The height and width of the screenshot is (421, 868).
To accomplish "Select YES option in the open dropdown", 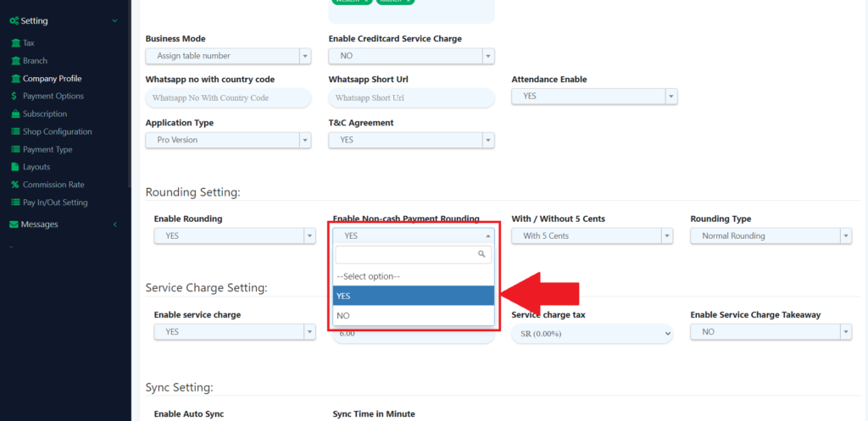I will pos(414,296).
